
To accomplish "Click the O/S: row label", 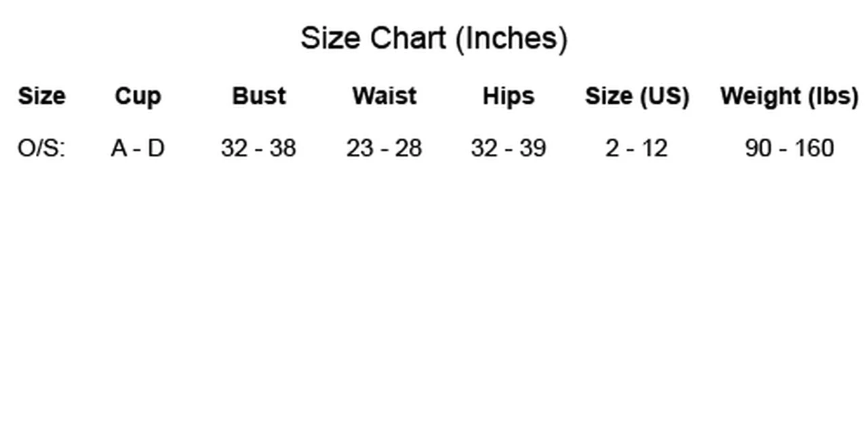I will click(x=41, y=148).
